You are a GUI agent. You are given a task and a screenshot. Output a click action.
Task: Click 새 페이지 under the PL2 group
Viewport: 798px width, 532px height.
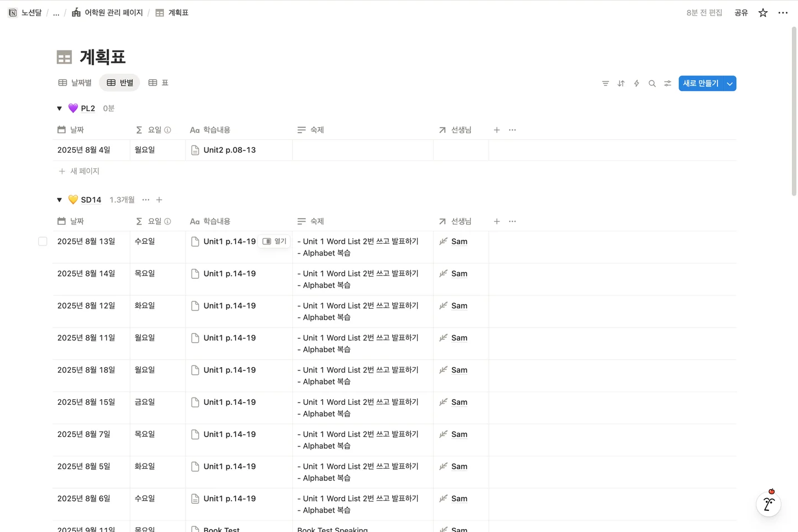click(79, 171)
